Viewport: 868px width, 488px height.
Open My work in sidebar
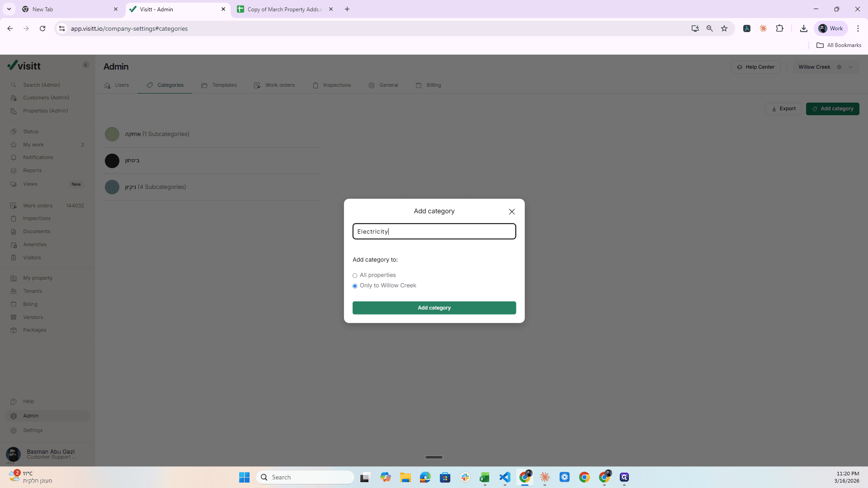point(33,145)
